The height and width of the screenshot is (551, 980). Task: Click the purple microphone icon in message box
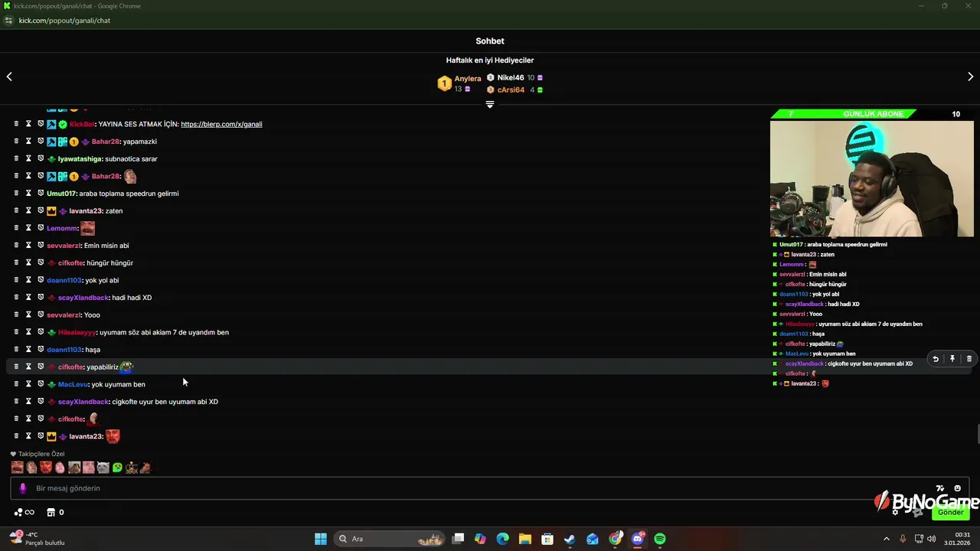(22, 488)
